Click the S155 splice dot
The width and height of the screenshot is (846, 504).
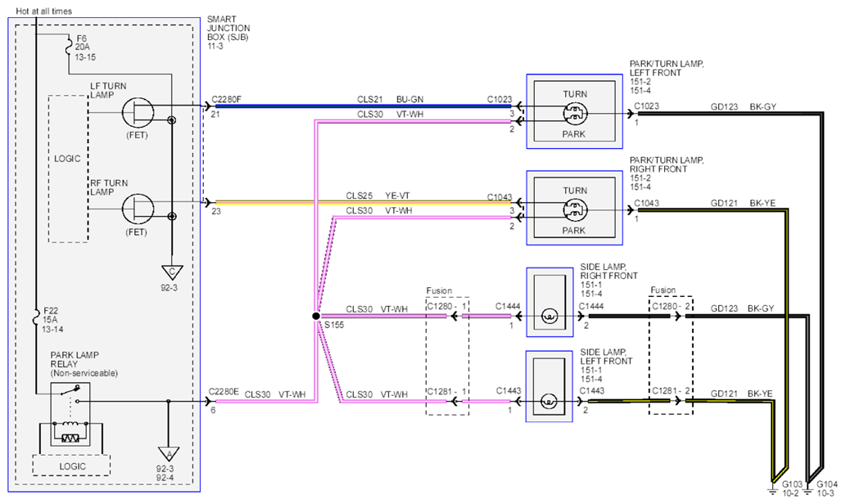point(316,316)
